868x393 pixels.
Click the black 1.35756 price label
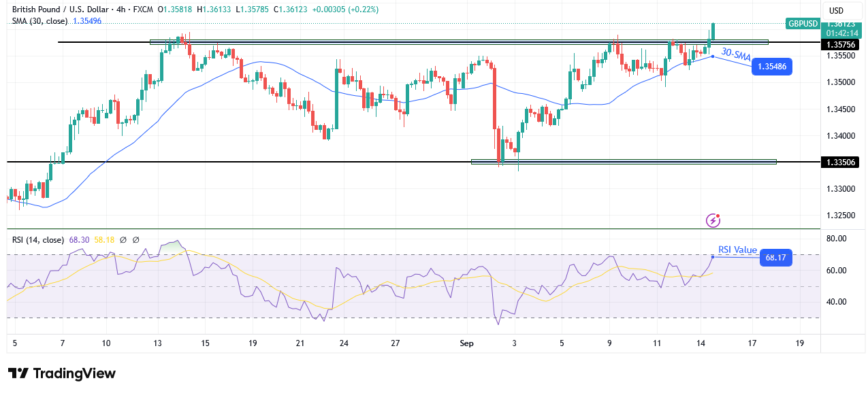click(x=842, y=44)
